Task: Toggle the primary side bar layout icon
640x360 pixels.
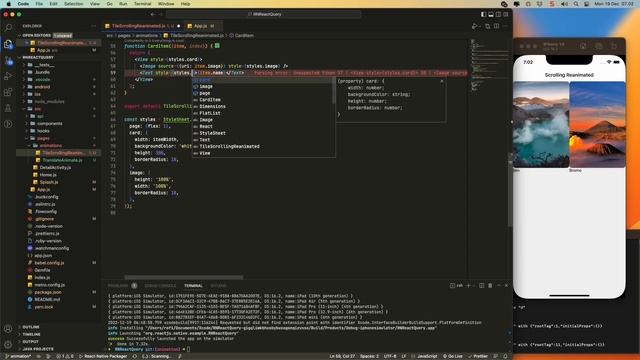Action: [483, 14]
